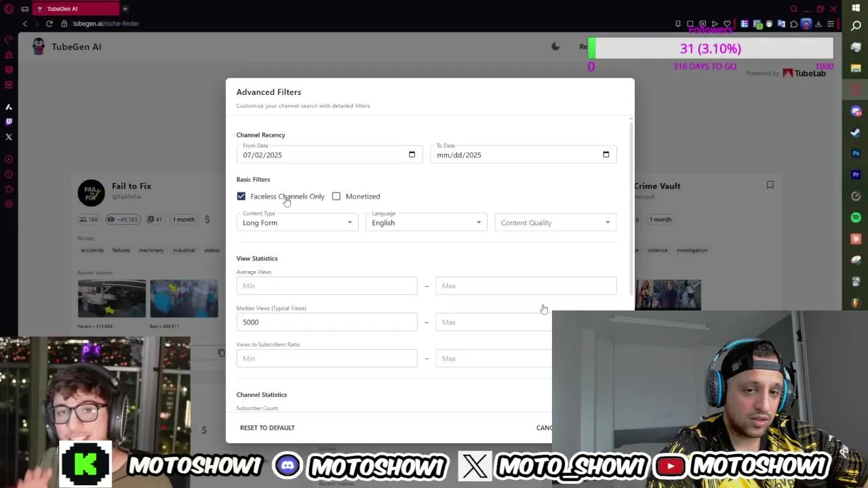Launch Photoshop from the taskbar
The image size is (868, 488).
click(x=856, y=154)
